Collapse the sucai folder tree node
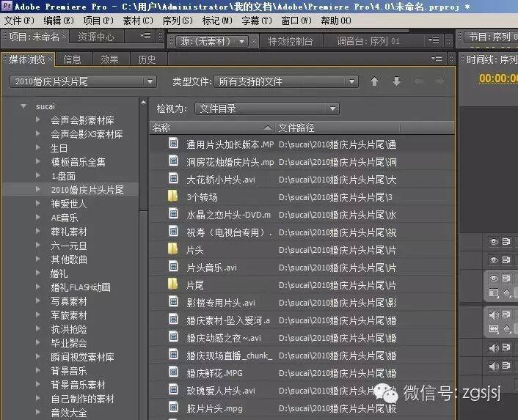This screenshot has width=518, height=420. tap(23, 106)
